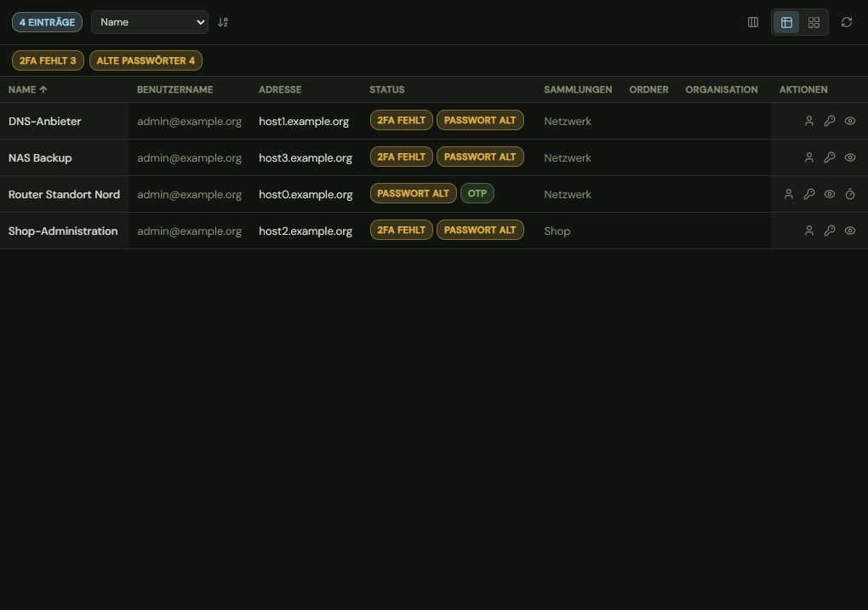Switch to grid card view
Viewport: 868px width, 610px height.
coord(814,22)
